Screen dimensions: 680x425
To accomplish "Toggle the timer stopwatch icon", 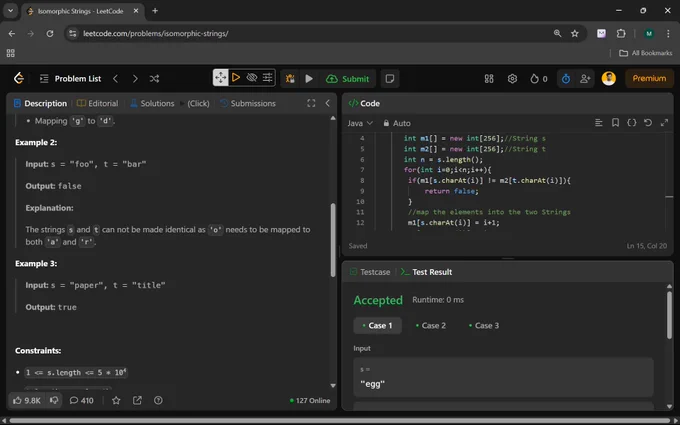I will (x=566, y=78).
